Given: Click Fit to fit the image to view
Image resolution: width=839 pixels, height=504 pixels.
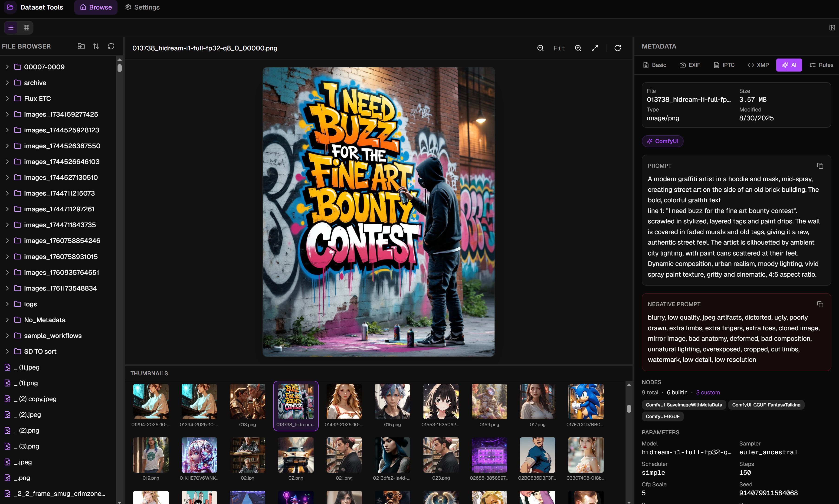Looking at the screenshot, I should point(559,48).
